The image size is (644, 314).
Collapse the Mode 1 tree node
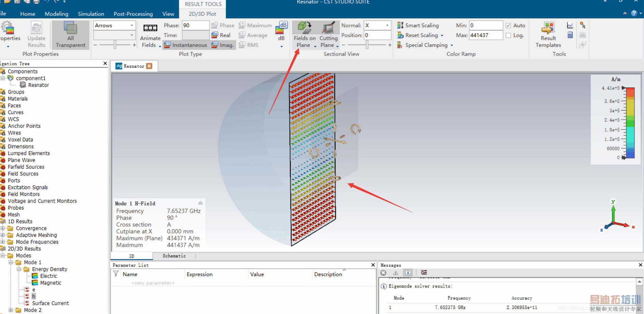click(11, 263)
